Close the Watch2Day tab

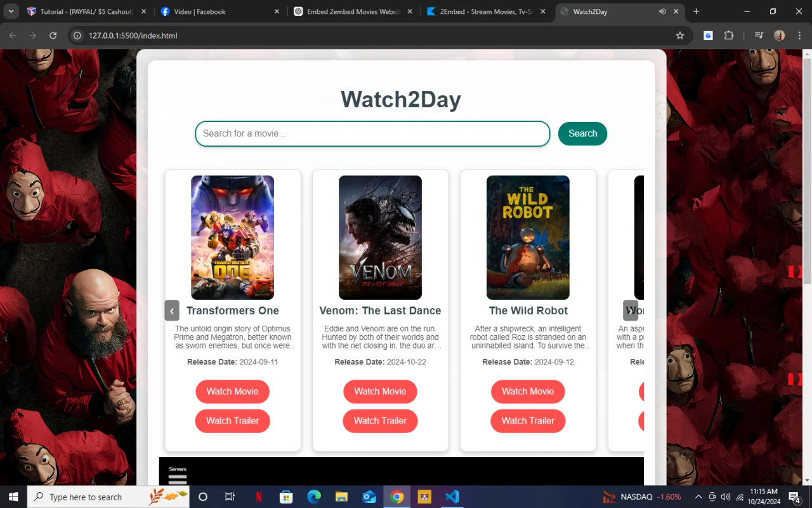click(x=676, y=11)
